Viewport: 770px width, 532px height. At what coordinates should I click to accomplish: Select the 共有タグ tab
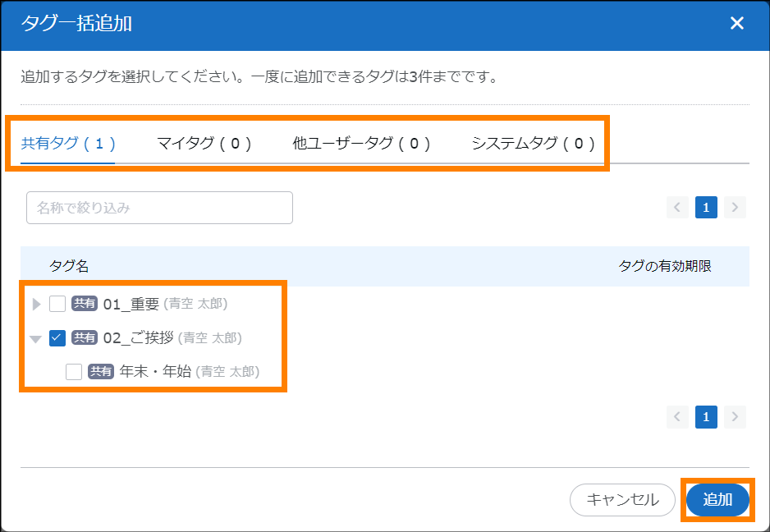tap(68, 144)
